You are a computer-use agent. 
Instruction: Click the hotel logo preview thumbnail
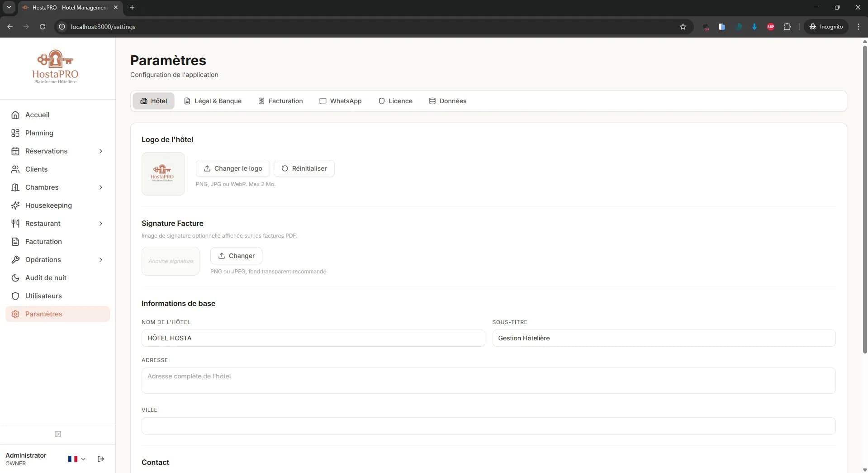[x=163, y=174]
